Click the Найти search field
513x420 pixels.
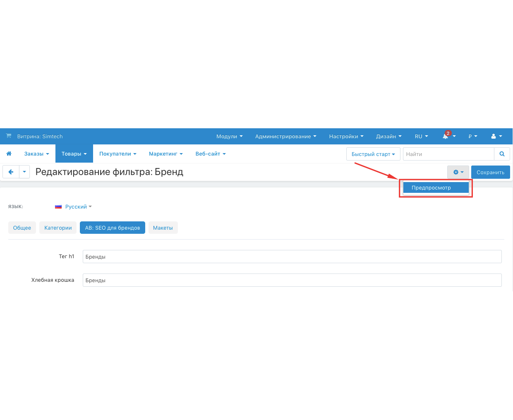pos(448,154)
